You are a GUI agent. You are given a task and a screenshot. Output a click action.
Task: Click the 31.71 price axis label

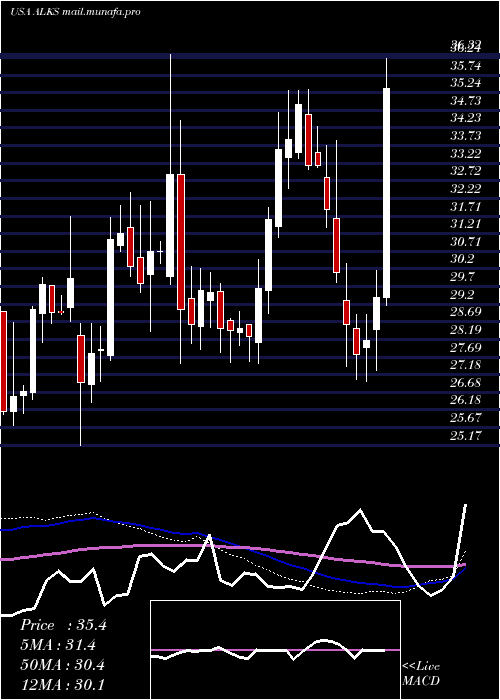point(466,207)
